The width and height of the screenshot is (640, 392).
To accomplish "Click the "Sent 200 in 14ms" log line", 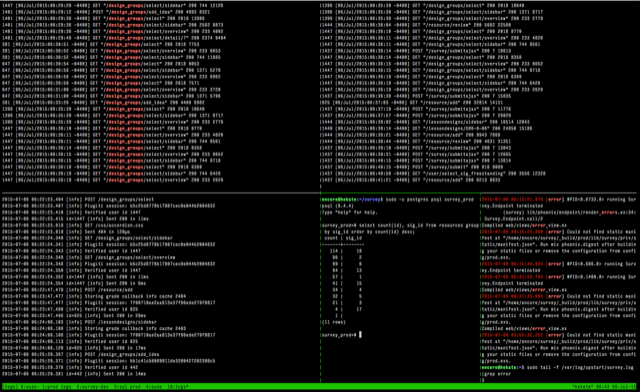I will coord(74,374).
